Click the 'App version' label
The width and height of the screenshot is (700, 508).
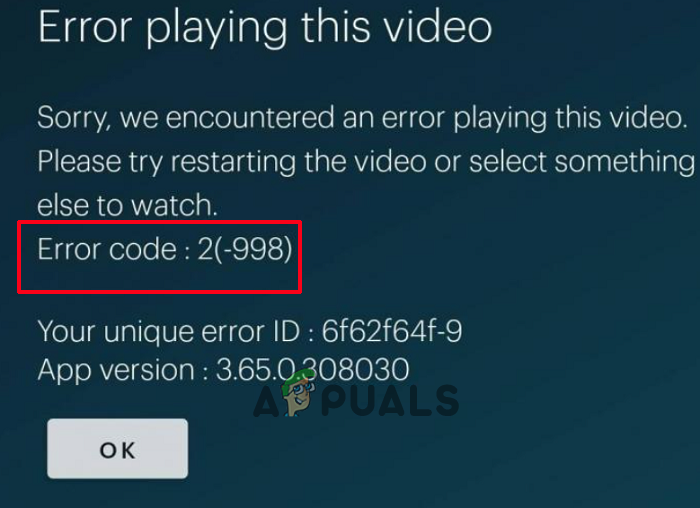(116, 371)
